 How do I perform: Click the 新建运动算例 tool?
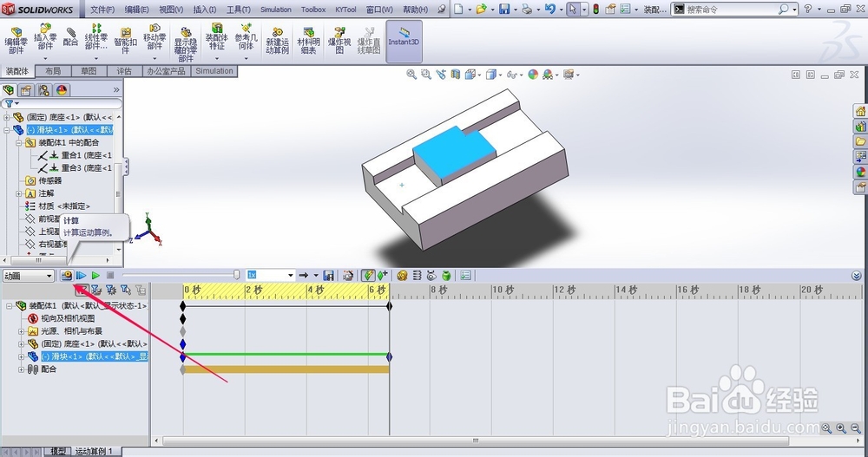tap(278, 41)
